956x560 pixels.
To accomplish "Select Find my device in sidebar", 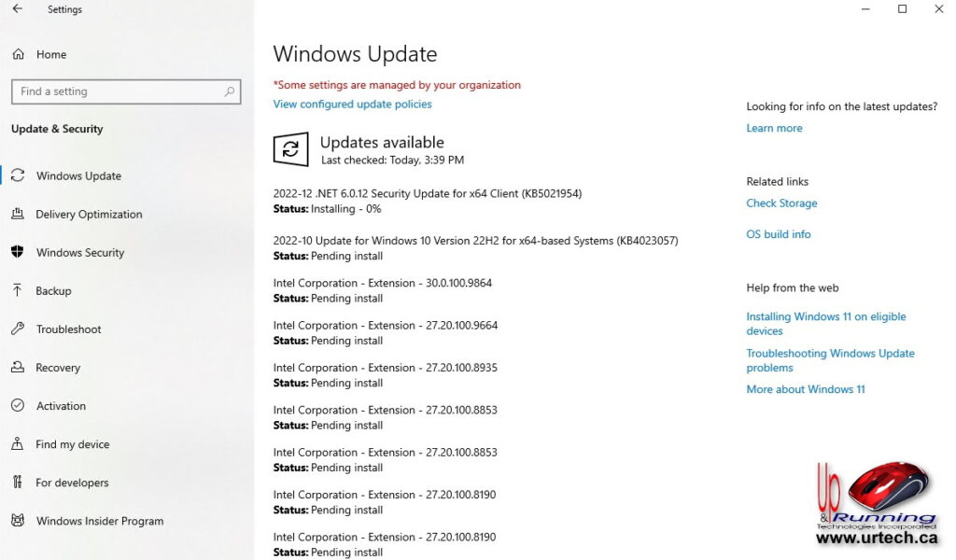I will (72, 444).
